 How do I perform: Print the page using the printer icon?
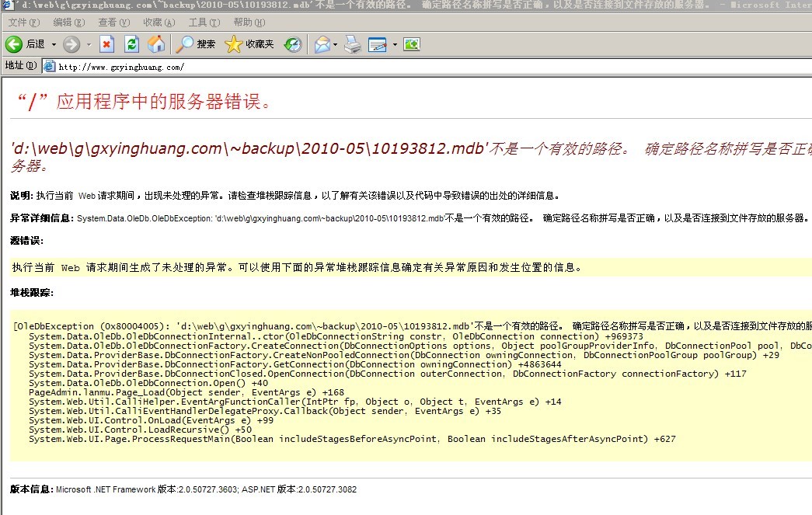point(353,44)
